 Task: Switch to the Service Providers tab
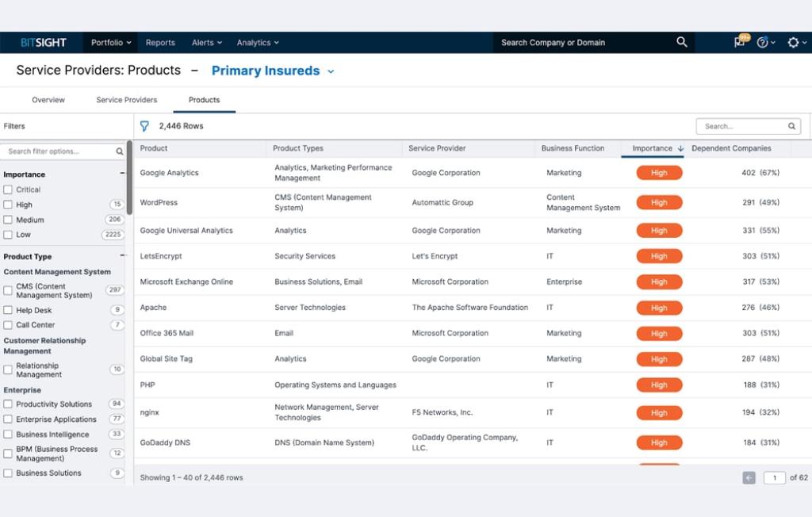[127, 100]
